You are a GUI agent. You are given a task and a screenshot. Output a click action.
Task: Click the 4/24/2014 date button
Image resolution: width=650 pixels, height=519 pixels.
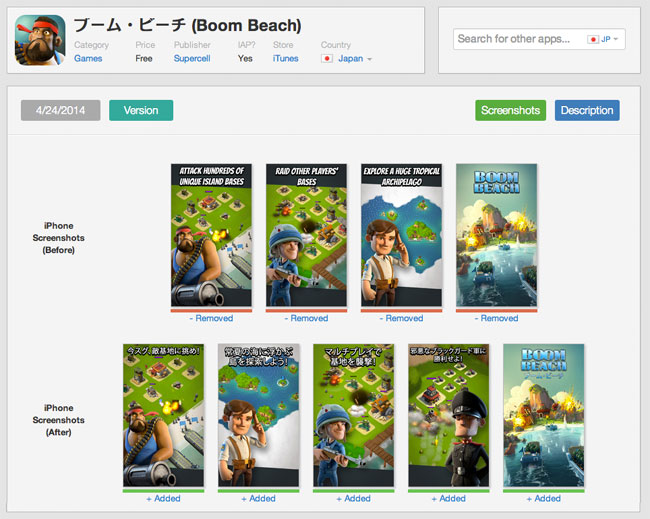(61, 110)
